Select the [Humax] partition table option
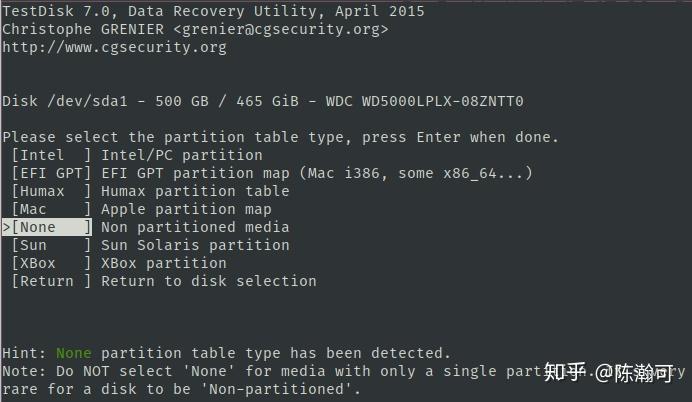 [x=51, y=192]
